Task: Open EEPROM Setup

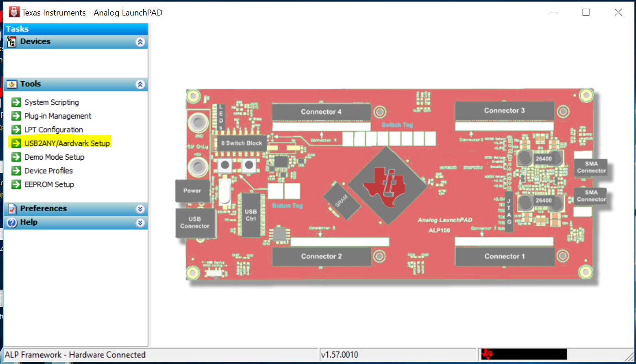Action: coord(49,184)
